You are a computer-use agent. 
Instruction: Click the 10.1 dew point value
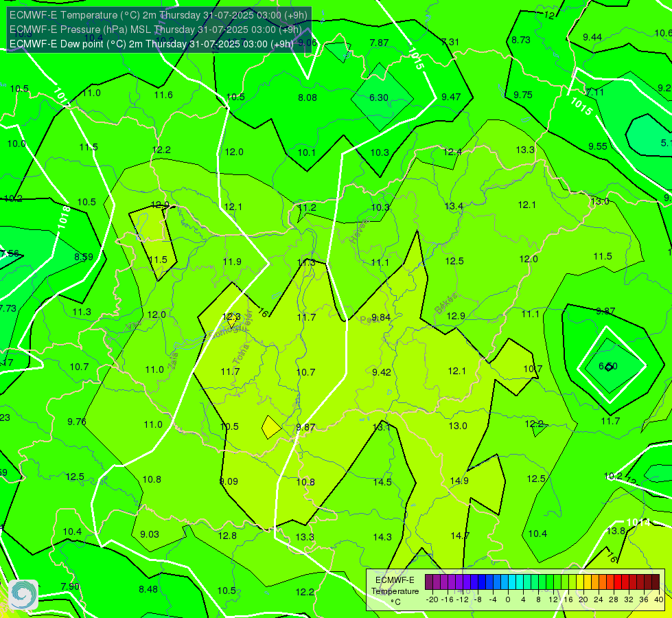point(306,152)
